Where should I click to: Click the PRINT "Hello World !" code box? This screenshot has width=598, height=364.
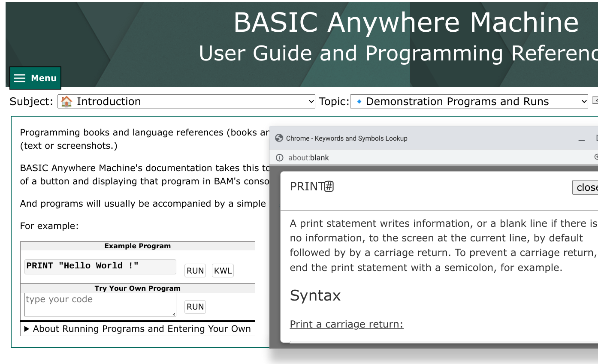pos(100,266)
